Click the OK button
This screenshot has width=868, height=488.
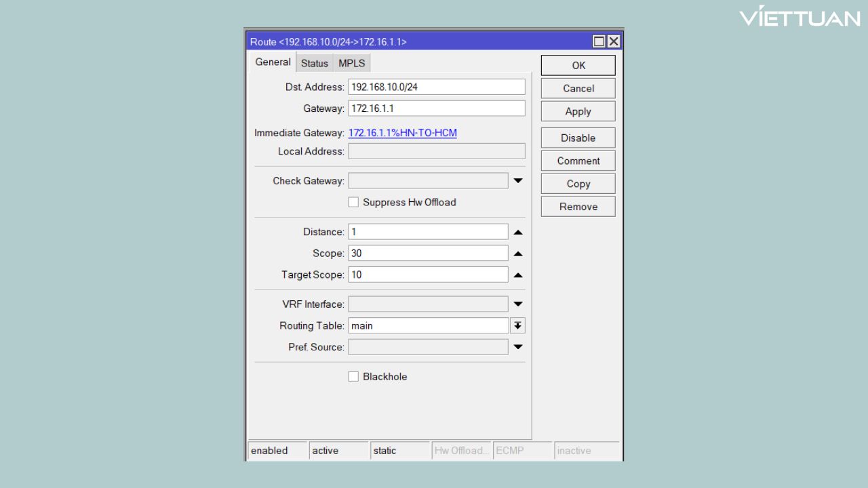coord(577,65)
